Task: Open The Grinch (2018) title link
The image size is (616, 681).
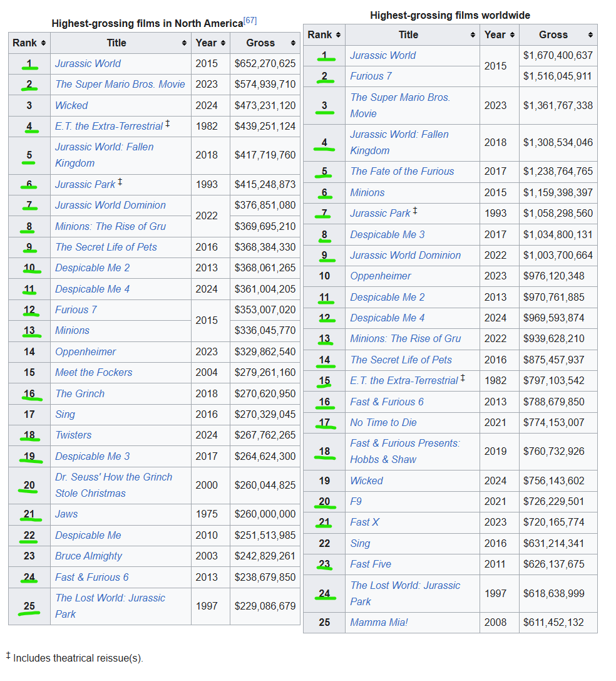Action: (80, 394)
